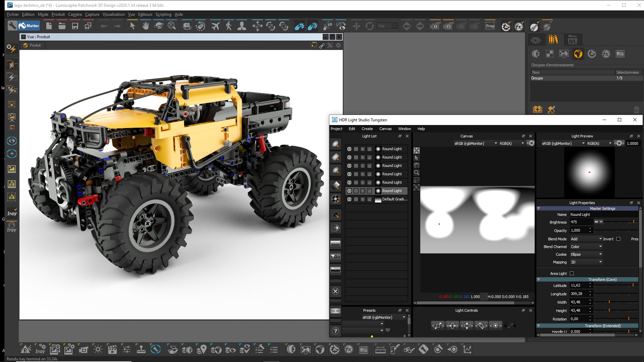This screenshot has height=362, width=644.
Task: Open environments library globe icon
Action: coord(578,54)
